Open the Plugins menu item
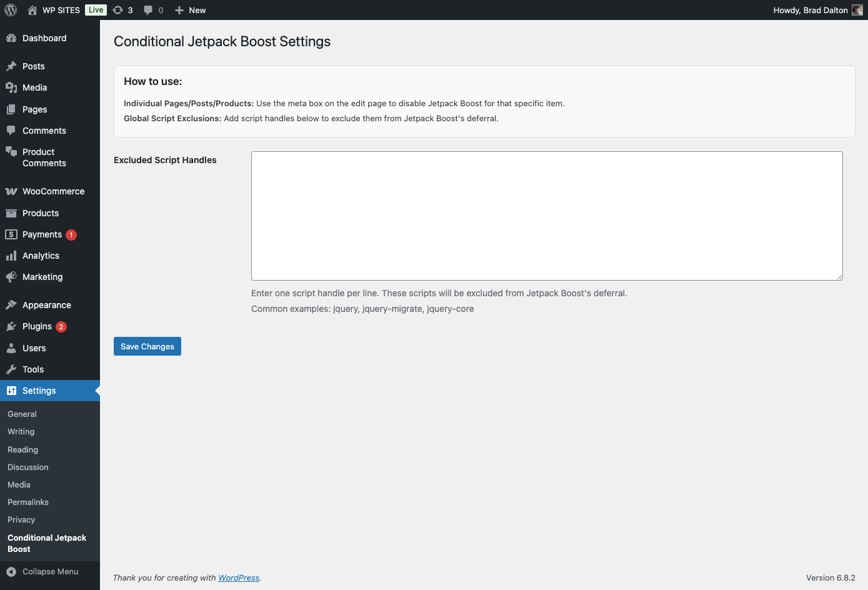Image resolution: width=868 pixels, height=590 pixels. 37,326
